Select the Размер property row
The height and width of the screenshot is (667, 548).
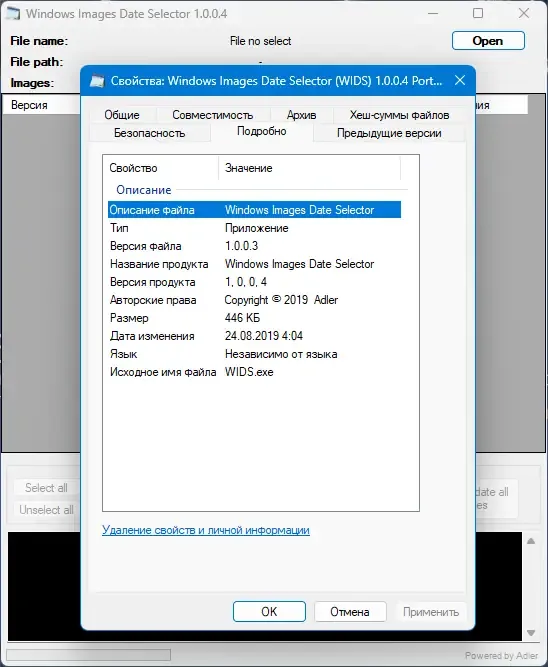254,318
